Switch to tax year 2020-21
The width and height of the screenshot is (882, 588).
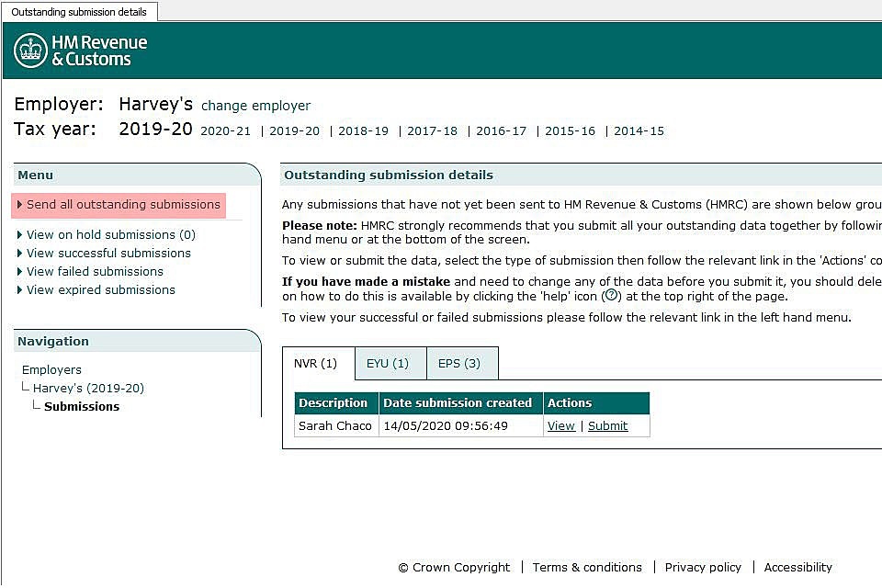[225, 131]
